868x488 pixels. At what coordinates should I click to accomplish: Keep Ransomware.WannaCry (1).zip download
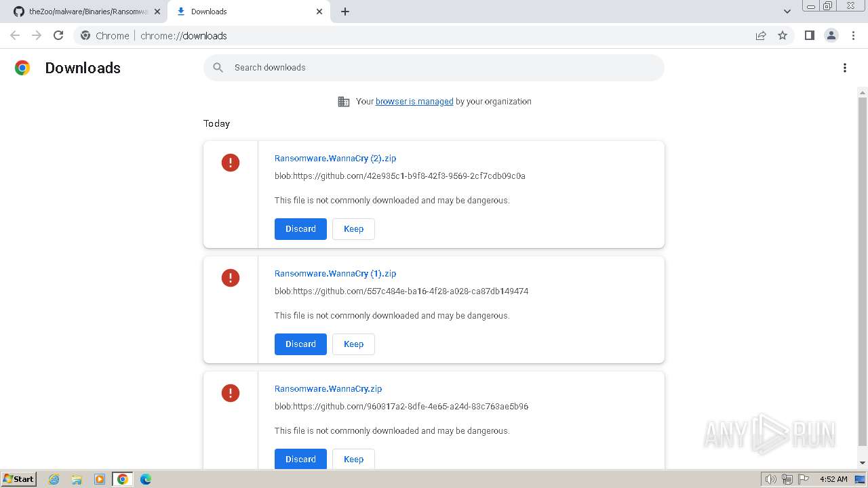(353, 344)
